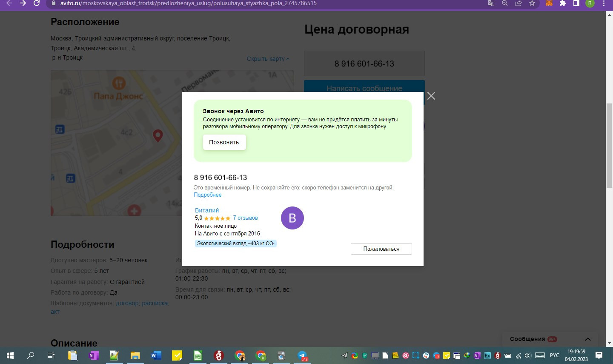
Task: Switch input language РУС indicator
Action: [555, 355]
